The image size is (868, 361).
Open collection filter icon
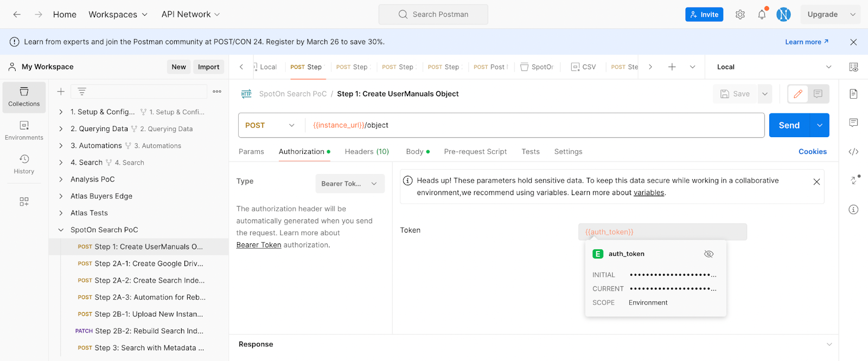[82, 92]
